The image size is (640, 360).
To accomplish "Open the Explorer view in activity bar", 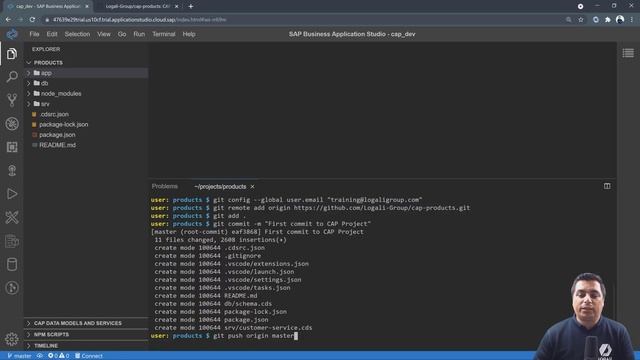I will coord(12,53).
